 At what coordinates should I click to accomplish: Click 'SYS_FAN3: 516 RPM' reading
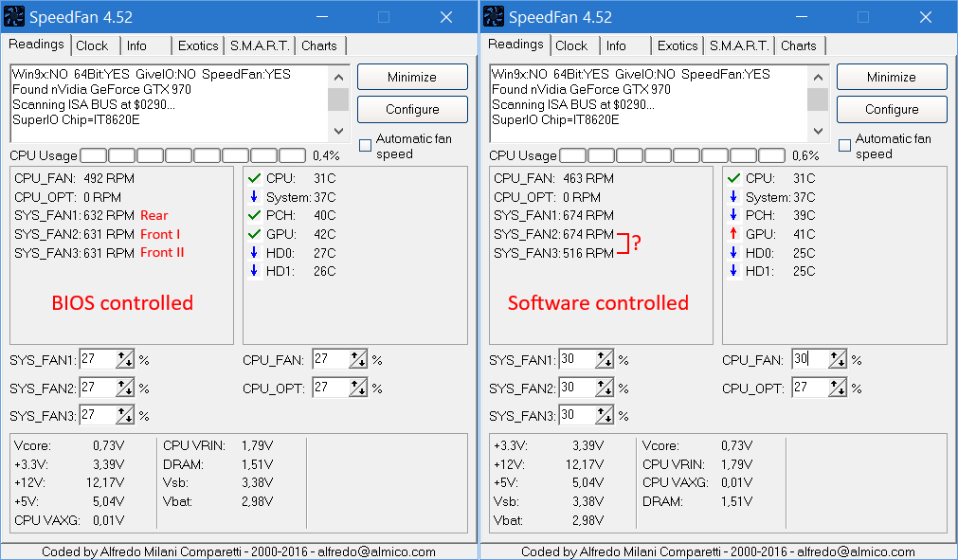click(x=553, y=253)
